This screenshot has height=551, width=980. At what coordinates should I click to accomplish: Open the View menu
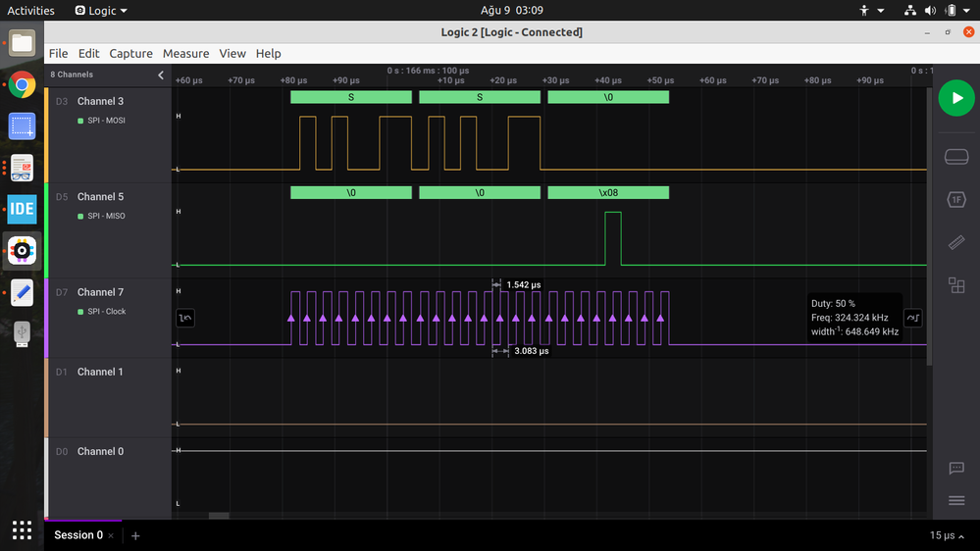pyautogui.click(x=232, y=54)
